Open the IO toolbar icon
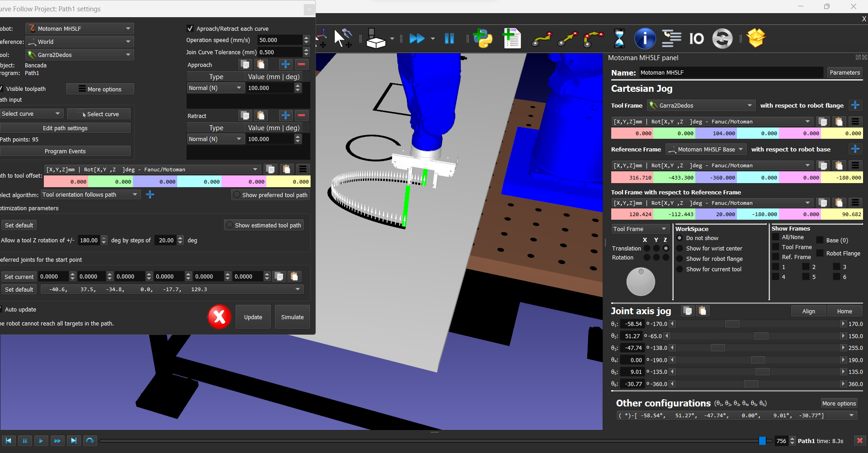The height and width of the screenshot is (453, 868). tap(696, 38)
